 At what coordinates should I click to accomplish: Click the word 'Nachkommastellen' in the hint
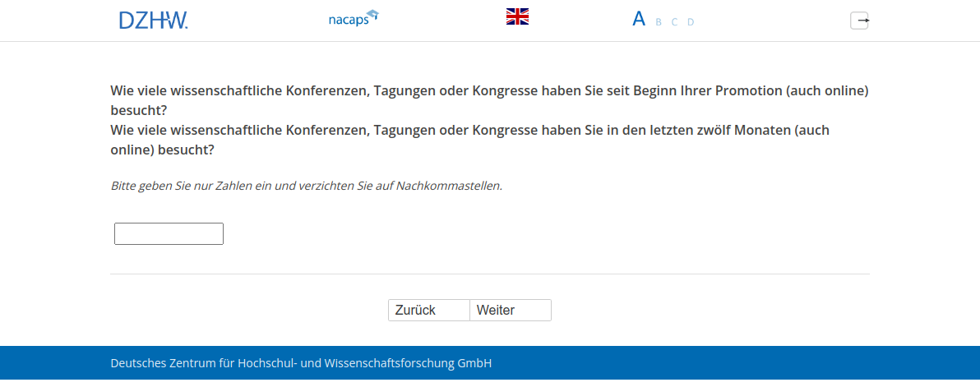click(448, 186)
